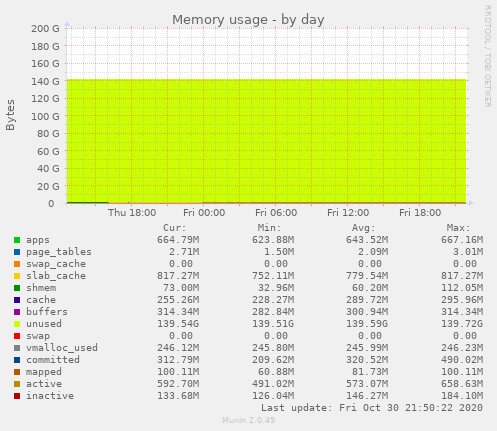Image resolution: width=497 pixels, height=431 pixels.
Task: Click the 140 G y-axis label
Action: point(45,81)
